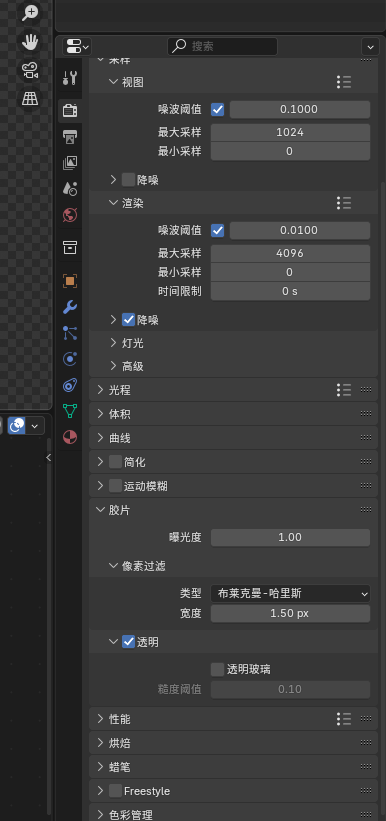Open presets list icon for 视图 sampling

pos(344,82)
